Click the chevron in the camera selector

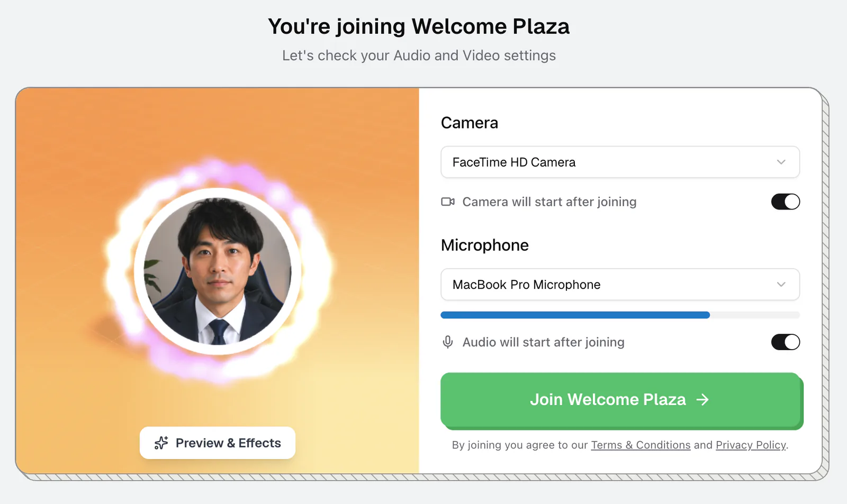[781, 162]
